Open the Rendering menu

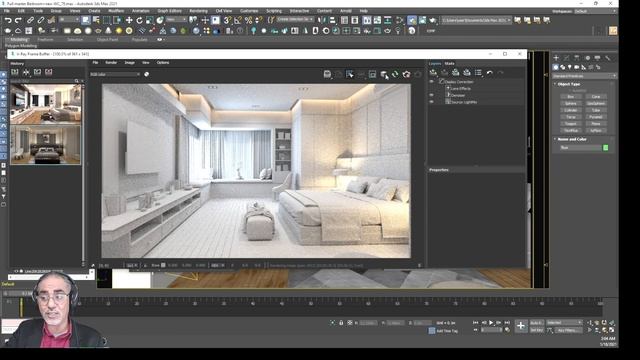point(198,11)
